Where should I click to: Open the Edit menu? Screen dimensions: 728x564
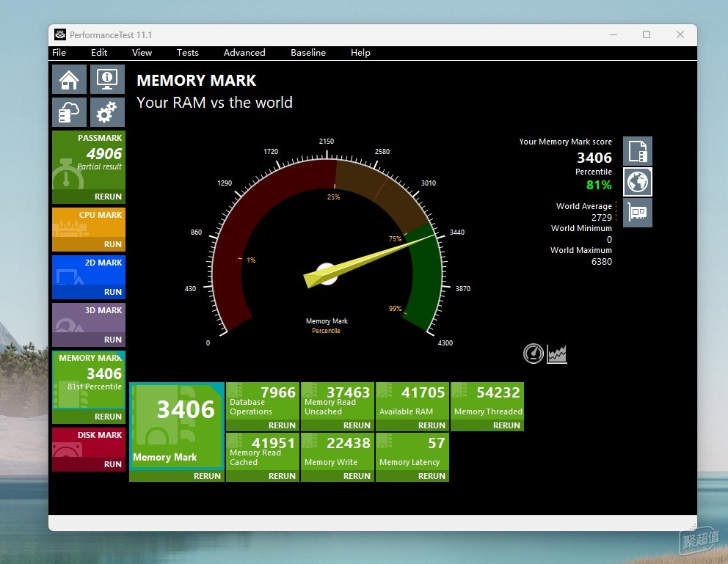coord(99,52)
